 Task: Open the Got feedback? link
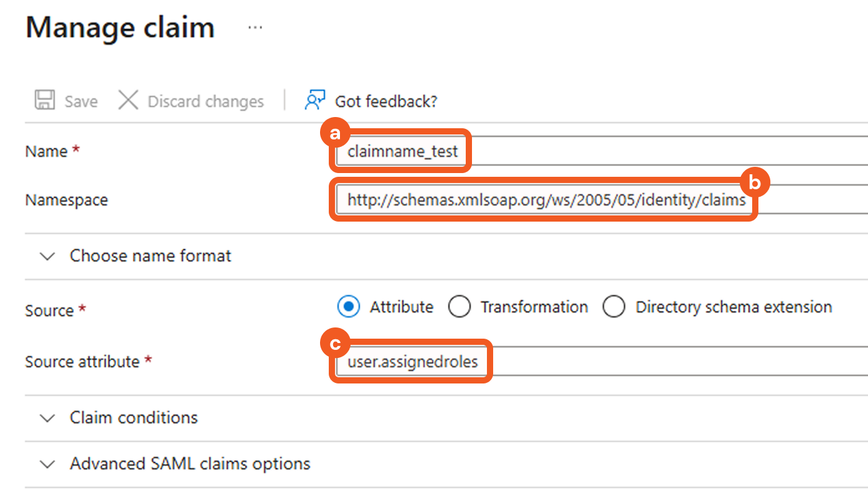point(386,101)
